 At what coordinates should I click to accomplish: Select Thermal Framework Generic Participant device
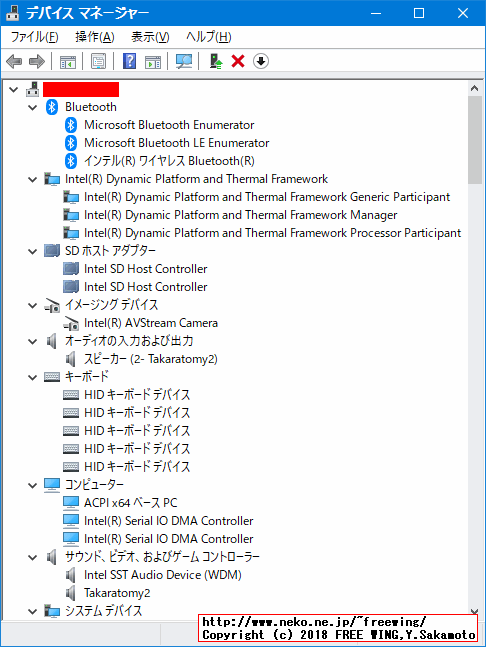[267, 197]
